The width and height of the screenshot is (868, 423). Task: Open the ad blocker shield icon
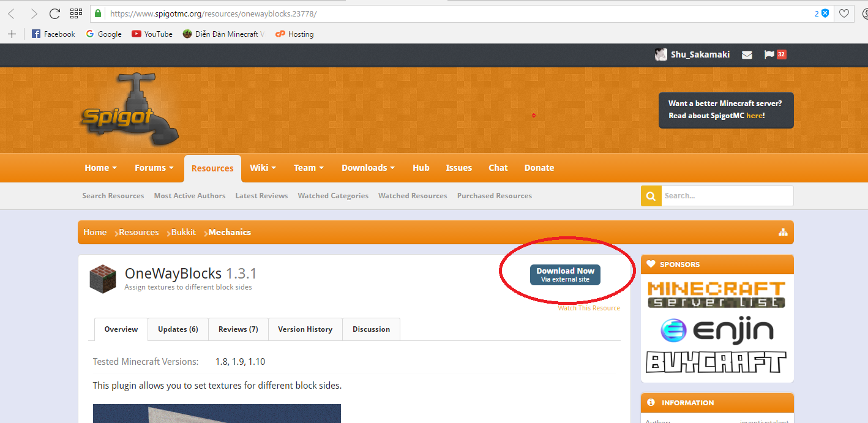tap(825, 13)
